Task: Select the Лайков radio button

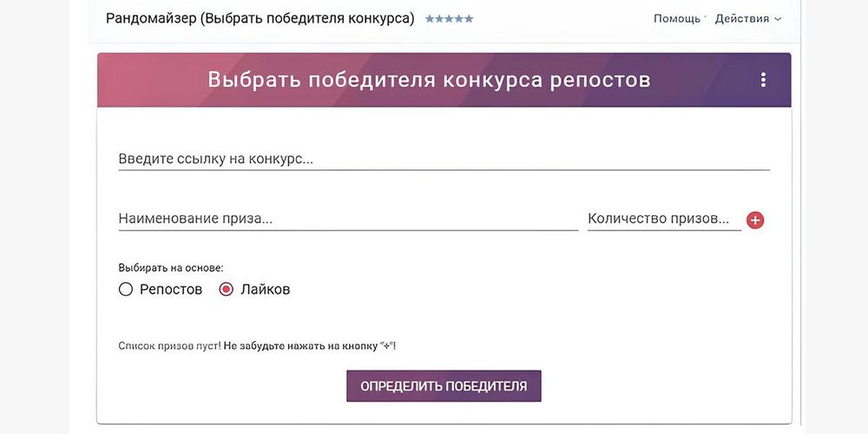Action: (227, 290)
